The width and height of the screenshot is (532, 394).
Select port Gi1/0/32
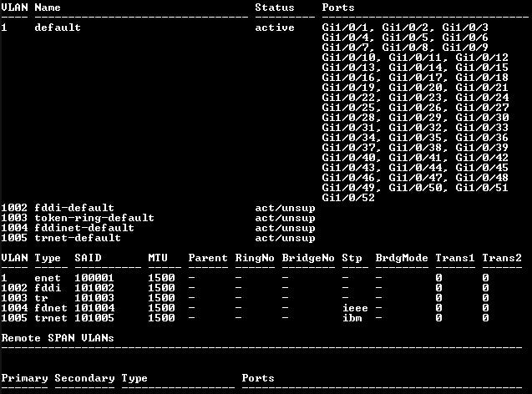pos(414,128)
